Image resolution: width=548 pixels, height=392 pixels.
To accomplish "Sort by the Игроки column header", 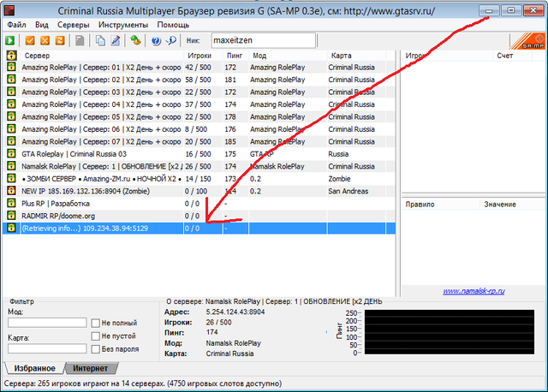I will [203, 56].
